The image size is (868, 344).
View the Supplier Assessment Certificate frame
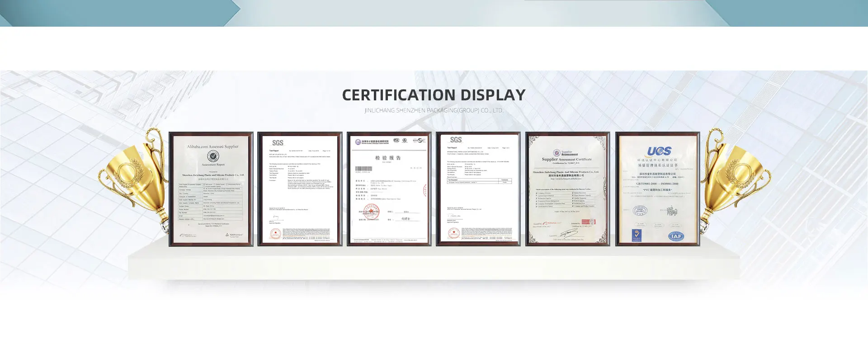(x=567, y=189)
